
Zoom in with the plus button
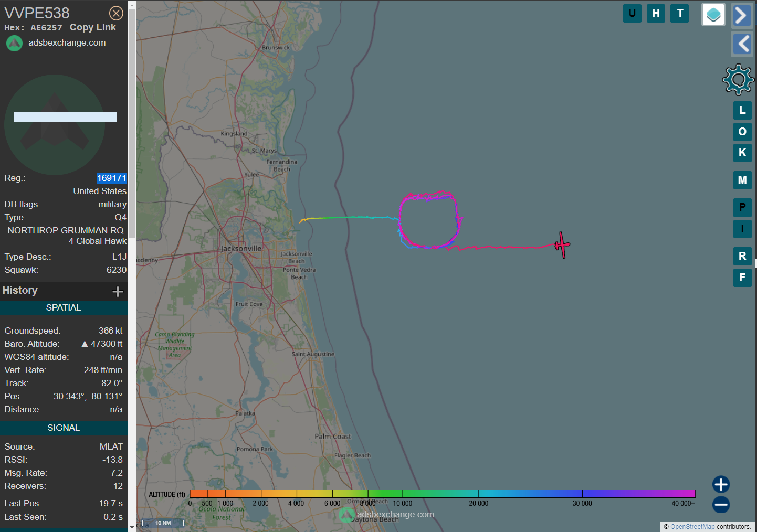coord(721,484)
